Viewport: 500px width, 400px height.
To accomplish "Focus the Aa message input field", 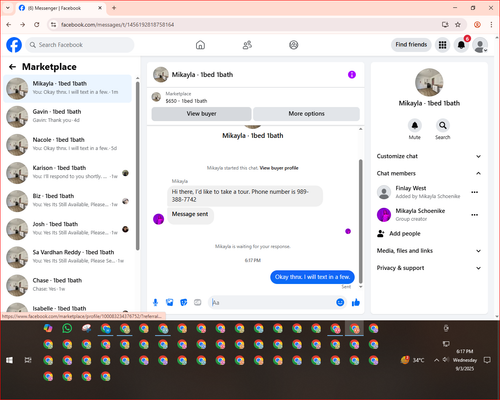I will click(273, 302).
